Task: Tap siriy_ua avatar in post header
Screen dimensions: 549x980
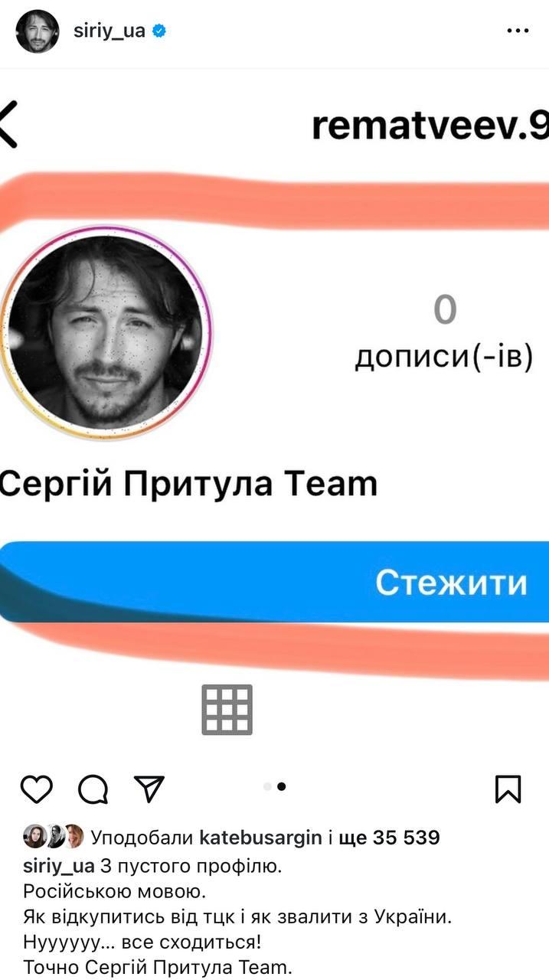Action: pos(37,31)
